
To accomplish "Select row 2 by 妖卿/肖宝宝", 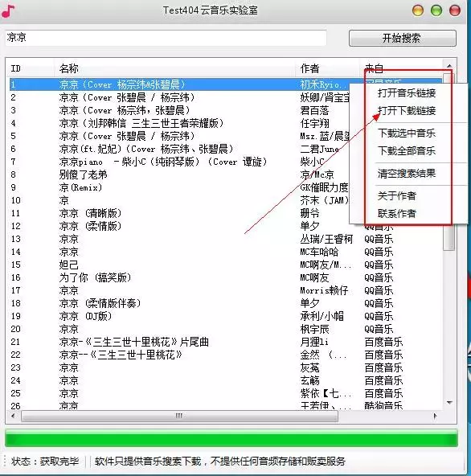I will pos(226,97).
